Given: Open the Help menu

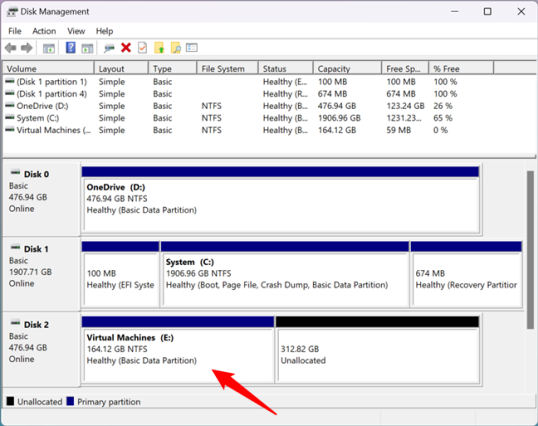Looking at the screenshot, I should 104,31.
